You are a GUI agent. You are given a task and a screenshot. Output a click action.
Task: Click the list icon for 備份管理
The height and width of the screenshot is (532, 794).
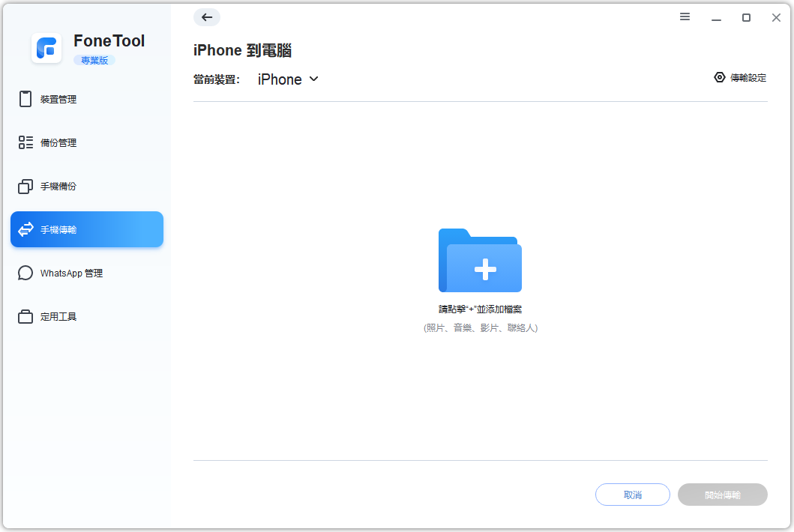coord(25,142)
